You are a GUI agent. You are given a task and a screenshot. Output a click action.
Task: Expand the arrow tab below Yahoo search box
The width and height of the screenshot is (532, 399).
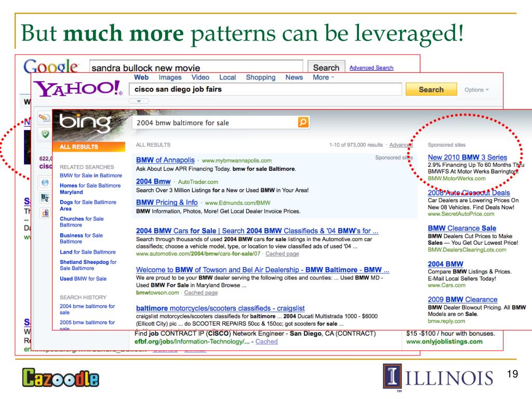138,101
